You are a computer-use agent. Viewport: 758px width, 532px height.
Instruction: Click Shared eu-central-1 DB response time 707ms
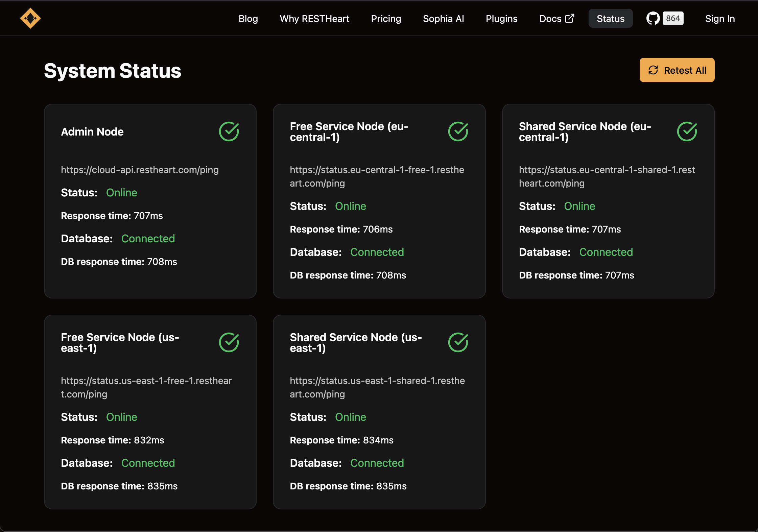pos(576,275)
